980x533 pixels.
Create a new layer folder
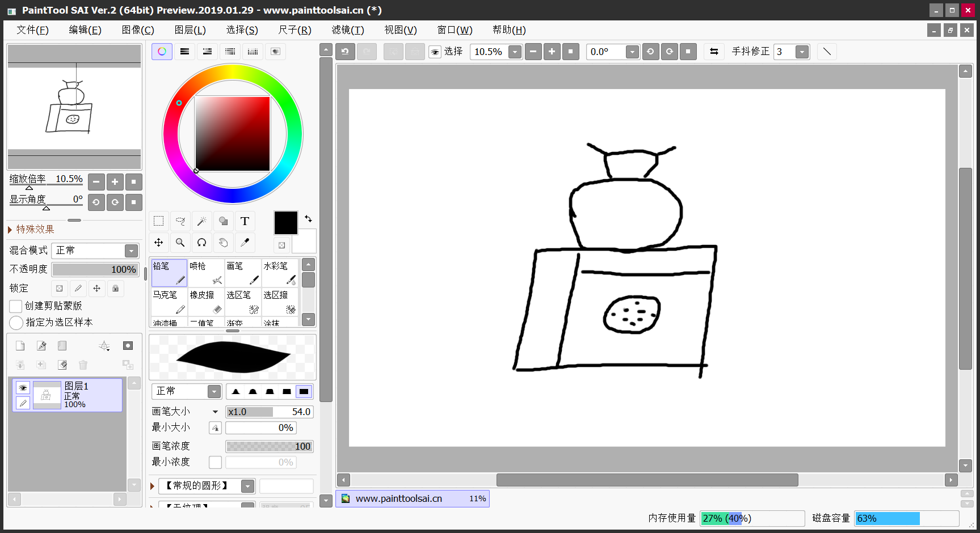[62, 346]
